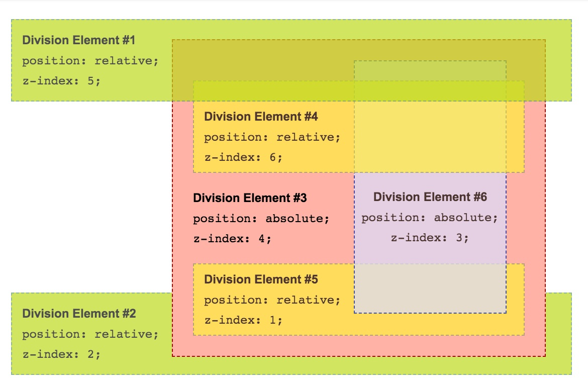Click "position: relative;" under Element #4
This screenshot has width=588, height=386.
[272, 137]
